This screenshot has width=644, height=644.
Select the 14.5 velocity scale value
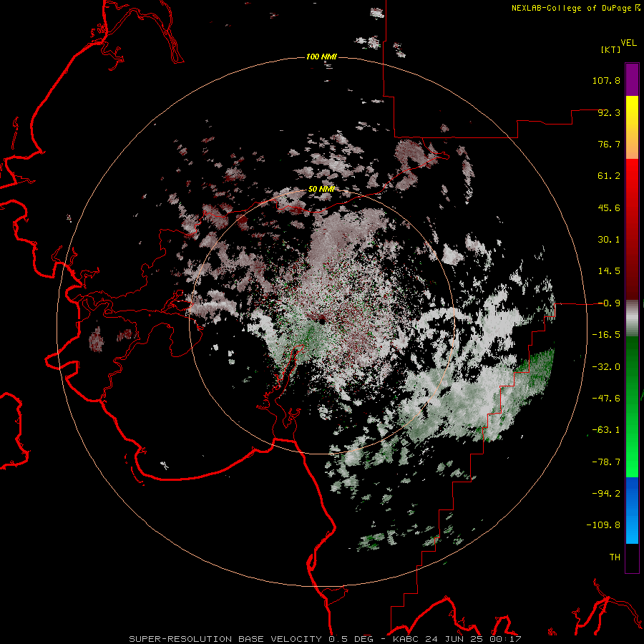609,271
